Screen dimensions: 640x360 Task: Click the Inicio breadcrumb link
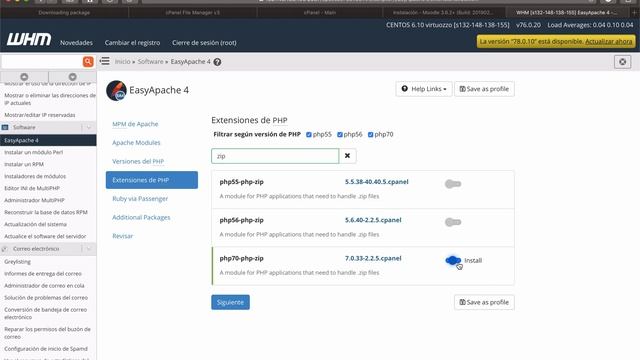point(122,62)
